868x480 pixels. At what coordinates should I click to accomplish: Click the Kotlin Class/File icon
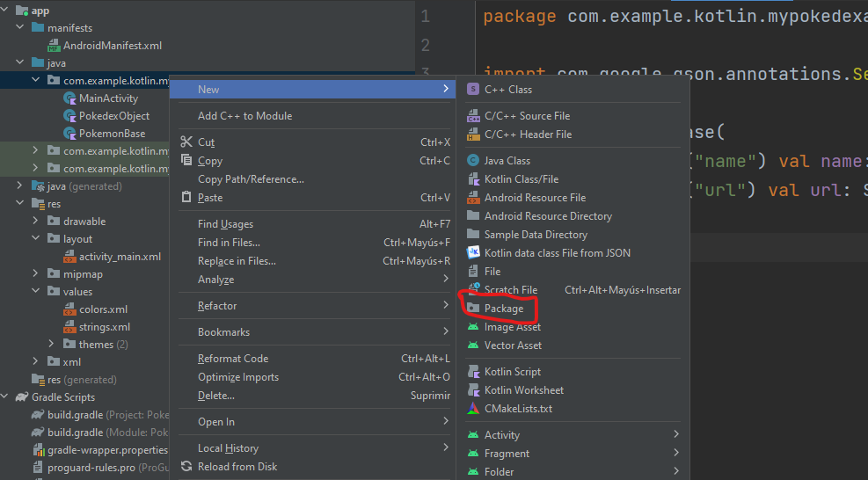473,179
